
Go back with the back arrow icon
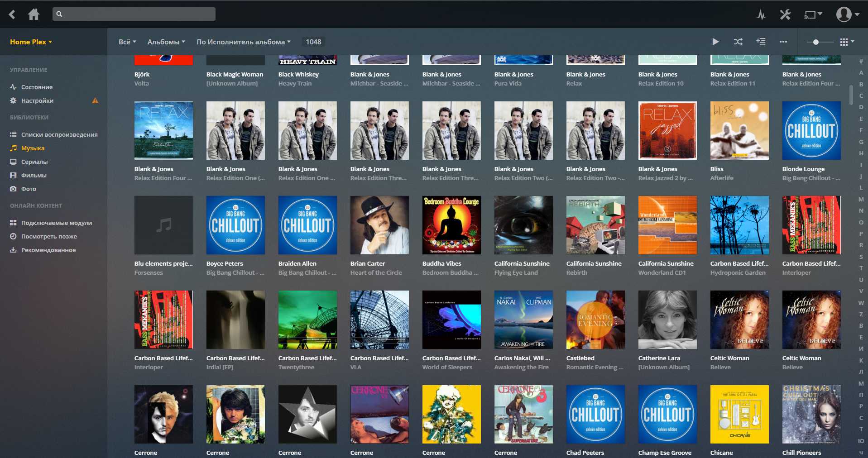click(12, 14)
